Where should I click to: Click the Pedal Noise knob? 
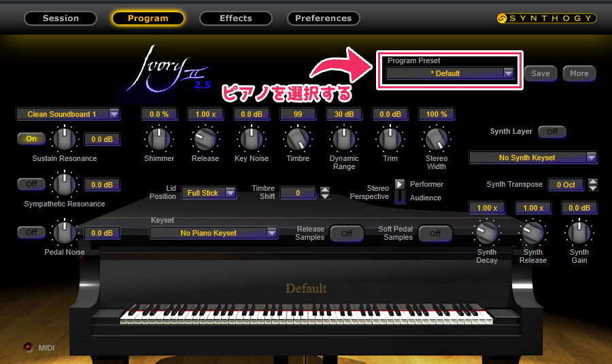pos(65,232)
